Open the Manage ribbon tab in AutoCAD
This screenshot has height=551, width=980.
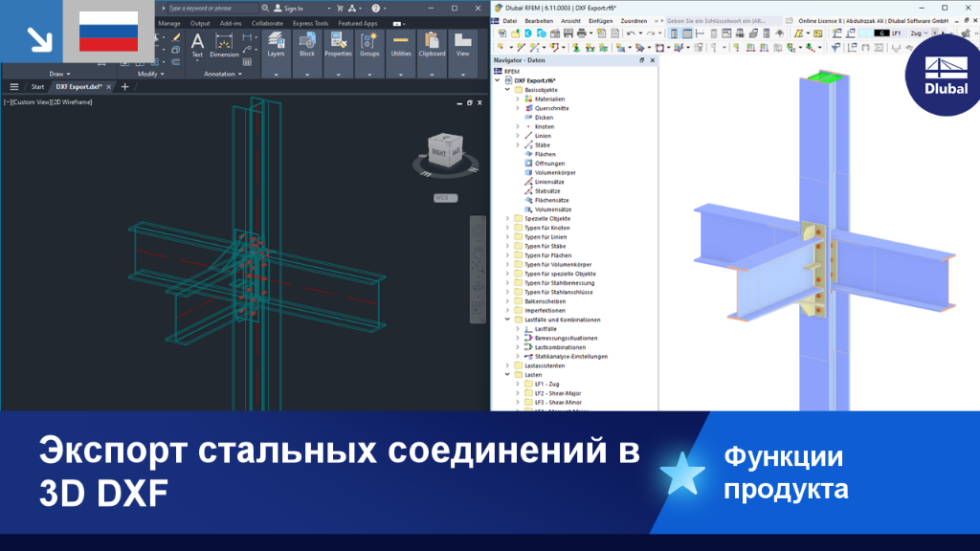tap(168, 23)
